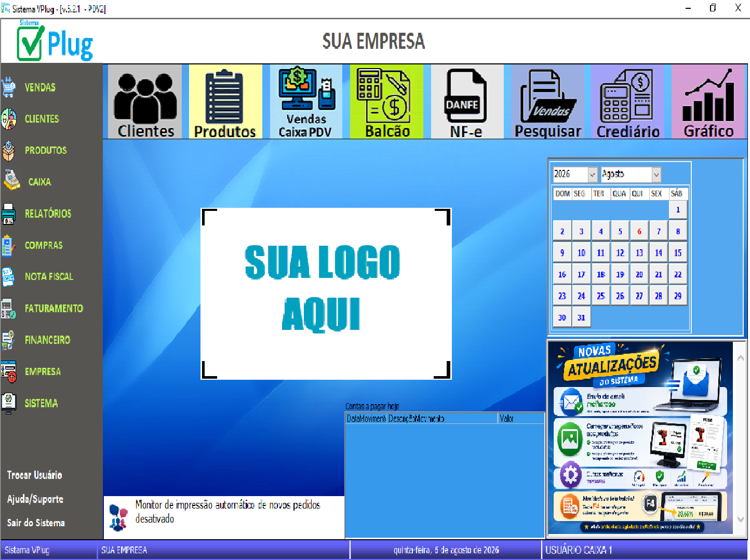Open the PRODUTOS menu
This screenshot has width=750, height=560.
[46, 151]
